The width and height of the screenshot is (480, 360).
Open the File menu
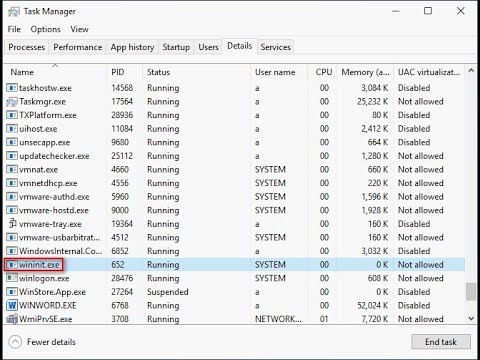pos(14,29)
